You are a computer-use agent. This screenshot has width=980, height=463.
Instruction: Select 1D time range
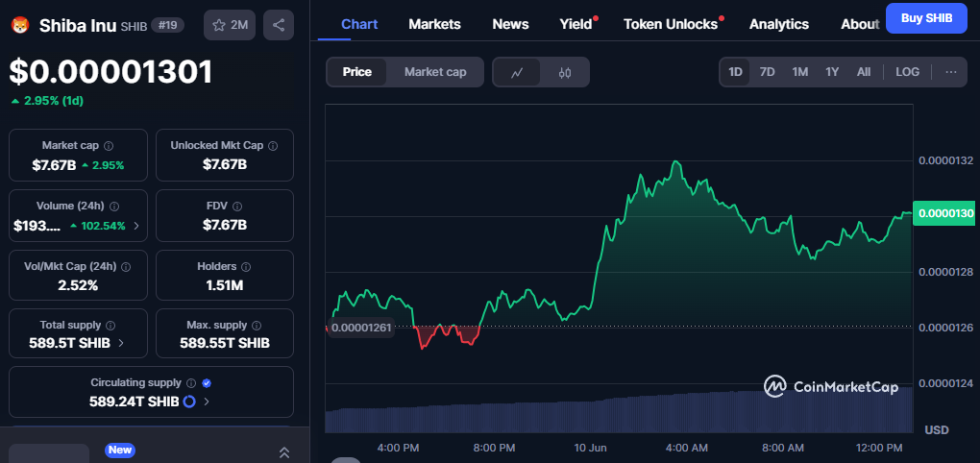point(735,72)
